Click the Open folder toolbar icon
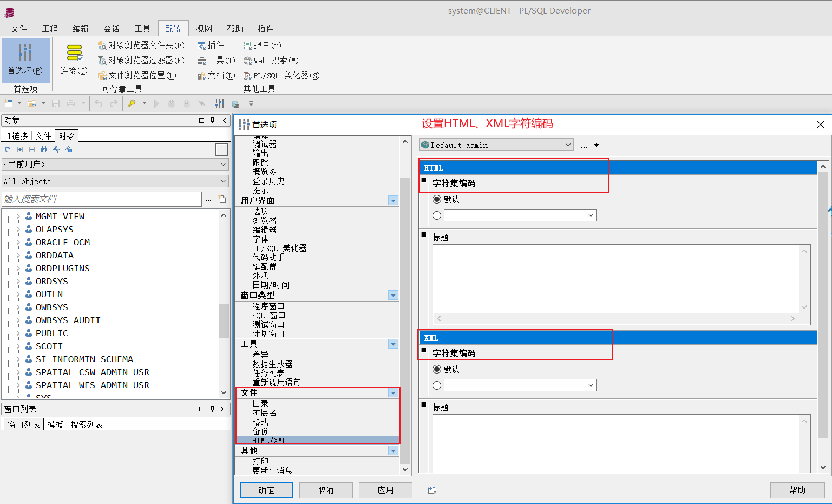Screen dimensions: 832x504 point(32,103)
